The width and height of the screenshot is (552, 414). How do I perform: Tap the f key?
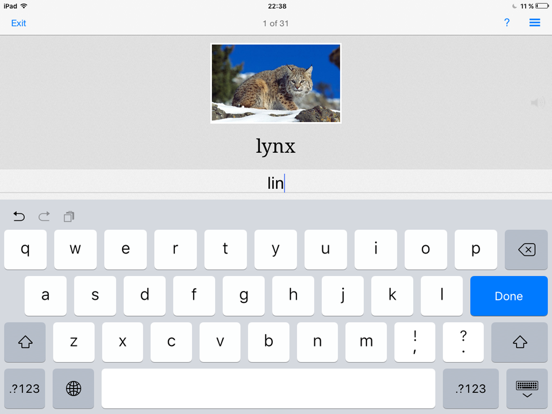click(194, 296)
